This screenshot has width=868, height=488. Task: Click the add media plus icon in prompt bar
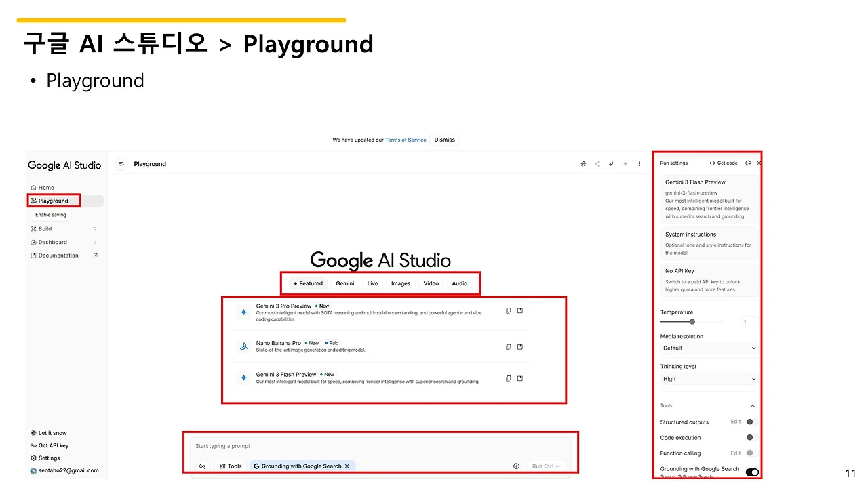[516, 466]
